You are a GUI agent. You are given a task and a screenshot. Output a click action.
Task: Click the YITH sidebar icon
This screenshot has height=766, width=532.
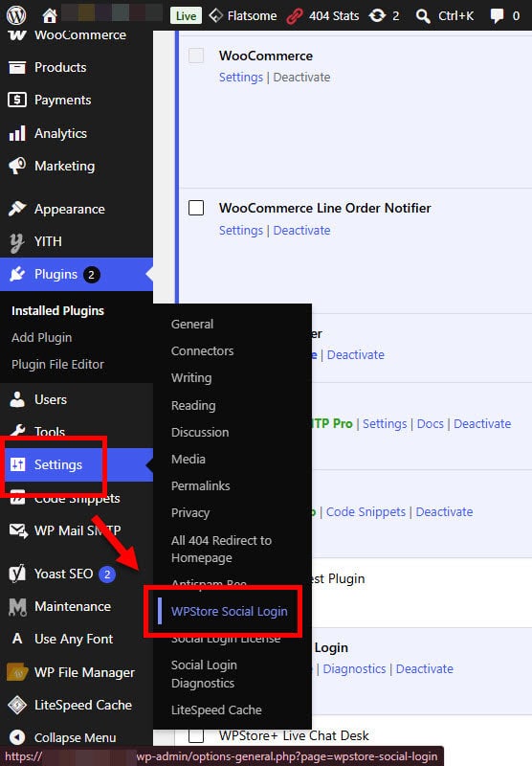tap(17, 241)
